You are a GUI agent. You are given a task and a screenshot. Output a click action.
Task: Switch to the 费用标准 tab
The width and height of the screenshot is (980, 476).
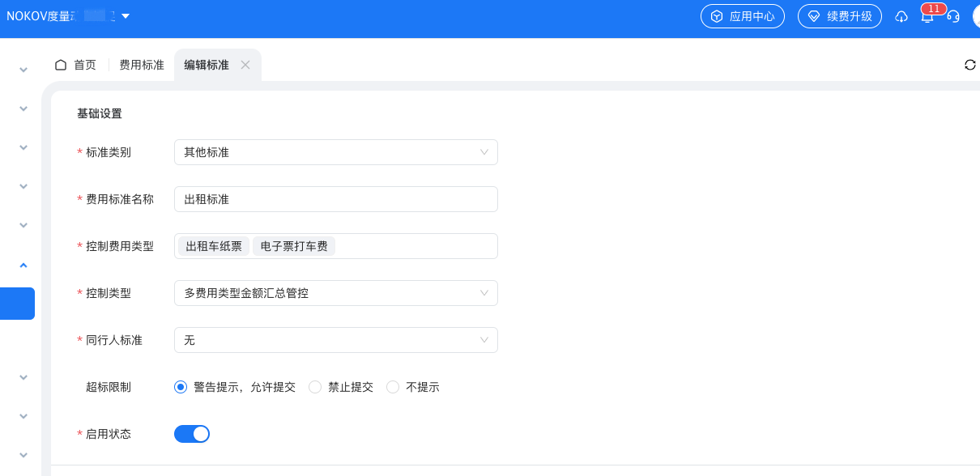(x=141, y=65)
